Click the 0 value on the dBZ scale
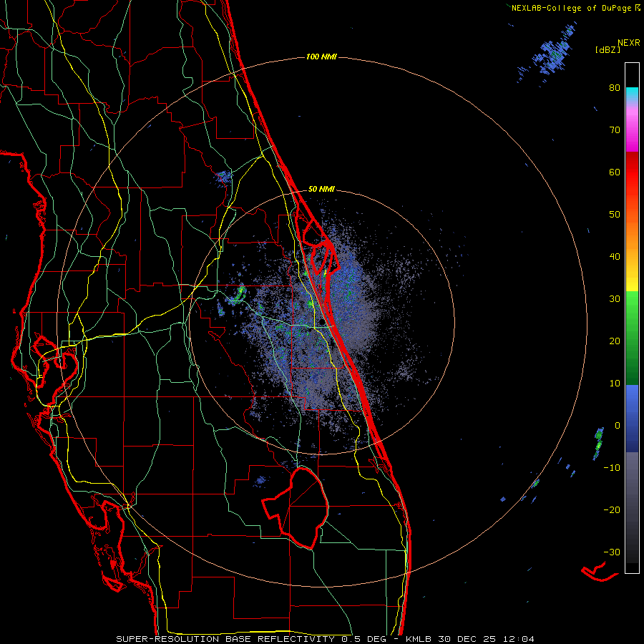Screen dimensions: 644x644 618,426
